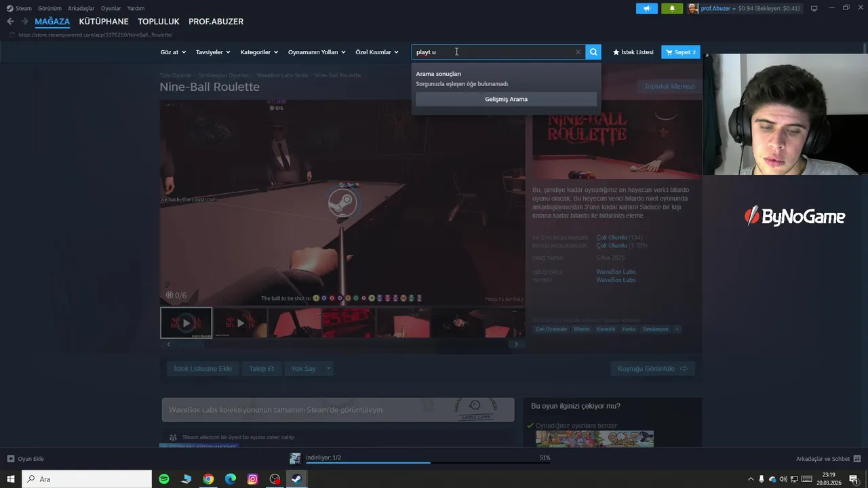868x488 pixels.
Task: Switch to Big Picture mode icon
Action: [x=814, y=8]
